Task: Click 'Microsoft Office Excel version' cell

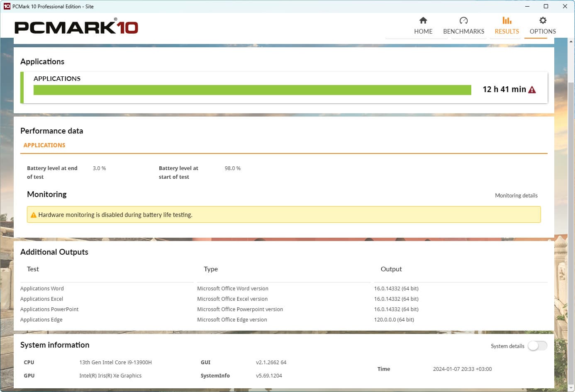Action: pyautogui.click(x=232, y=299)
